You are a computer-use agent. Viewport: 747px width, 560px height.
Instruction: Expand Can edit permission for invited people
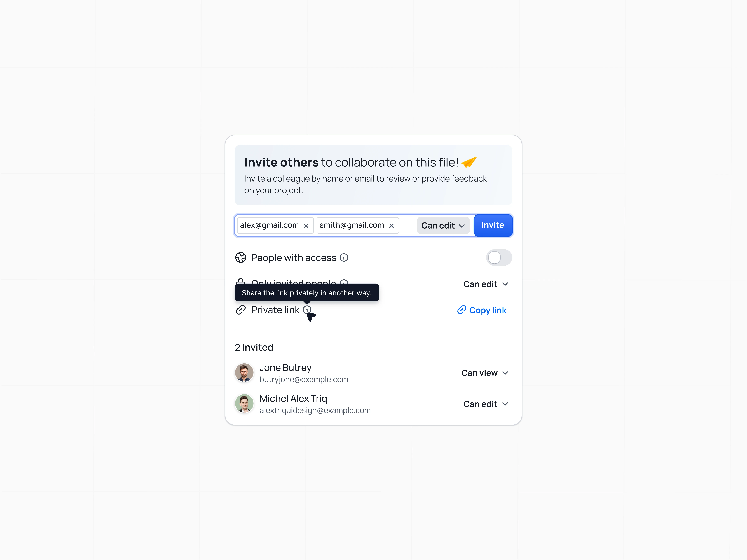click(486, 284)
